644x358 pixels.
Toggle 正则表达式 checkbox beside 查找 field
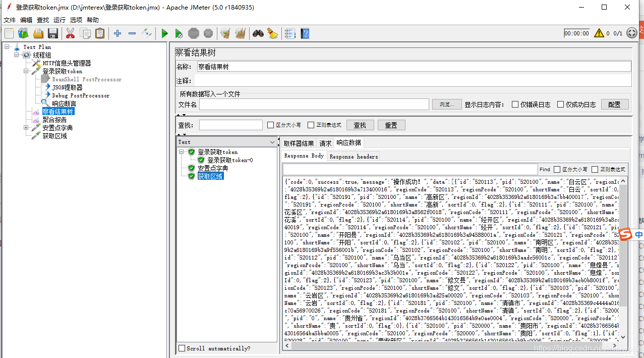[311, 125]
